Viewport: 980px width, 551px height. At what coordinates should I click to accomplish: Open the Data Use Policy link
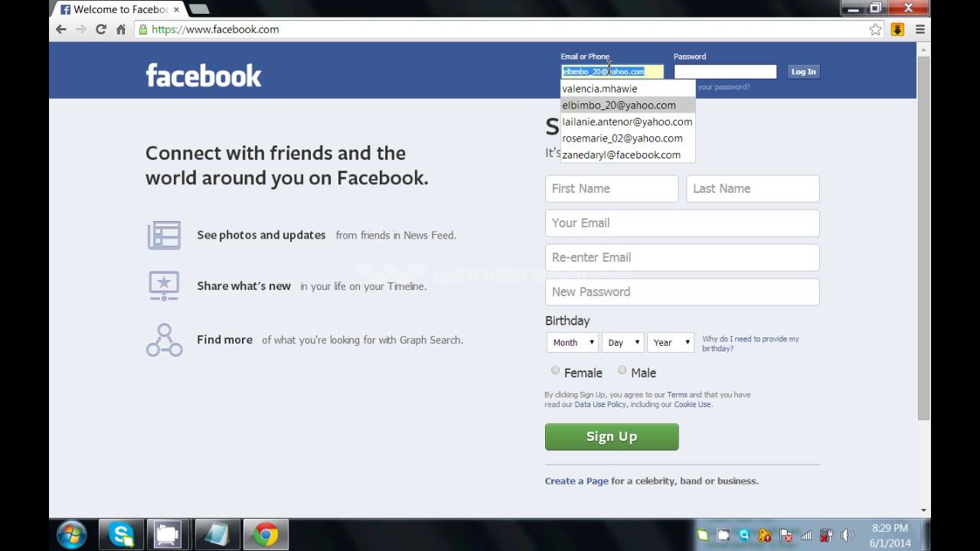coord(600,404)
